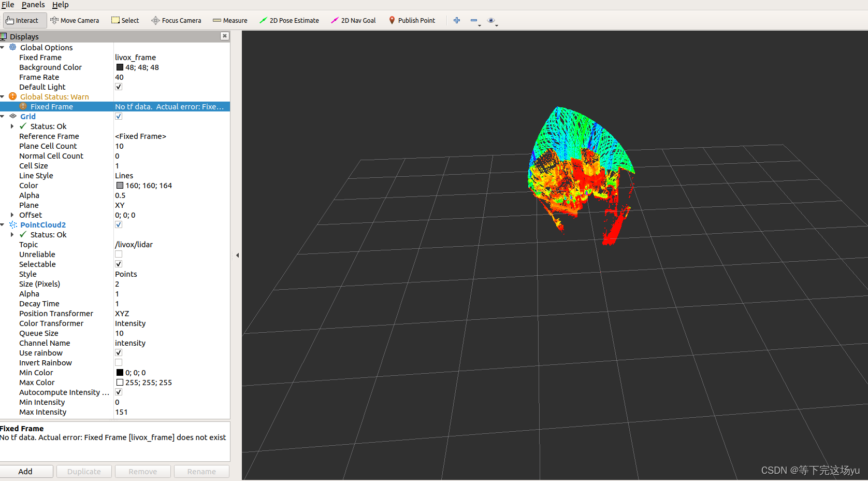868x481 pixels.
Task: Toggle the Default Light checkbox
Action: click(x=119, y=87)
